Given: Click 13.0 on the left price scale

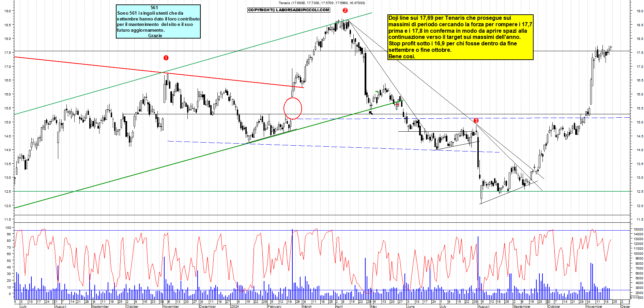Looking at the screenshot, I should [x=7, y=178].
